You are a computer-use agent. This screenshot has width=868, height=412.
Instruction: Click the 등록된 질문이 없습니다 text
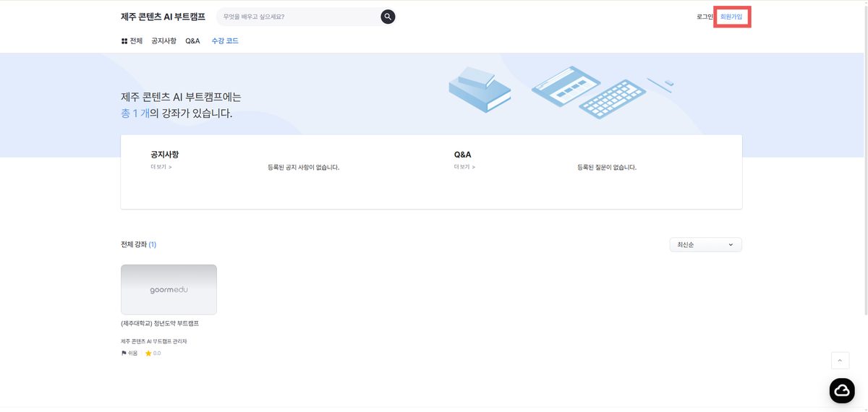(607, 167)
